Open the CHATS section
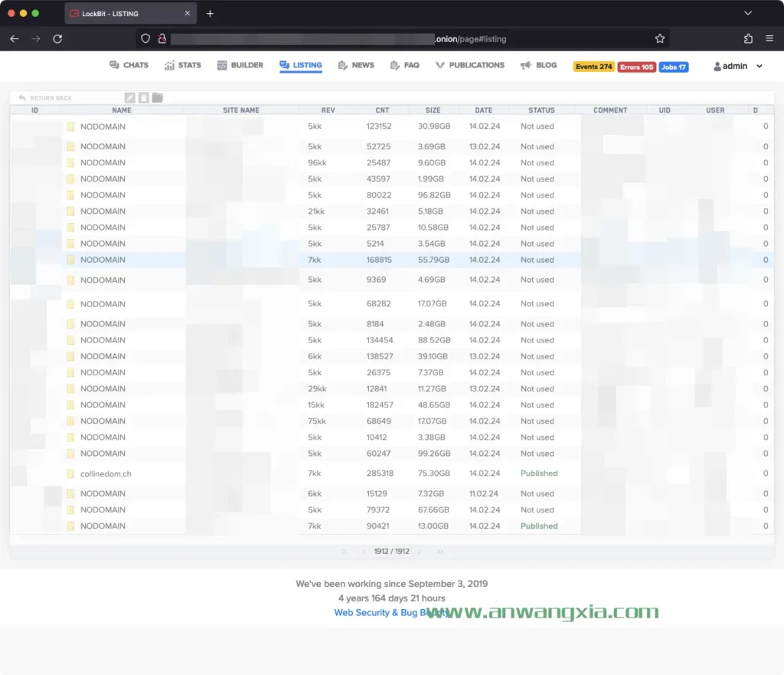The width and height of the screenshot is (784, 675). (129, 65)
